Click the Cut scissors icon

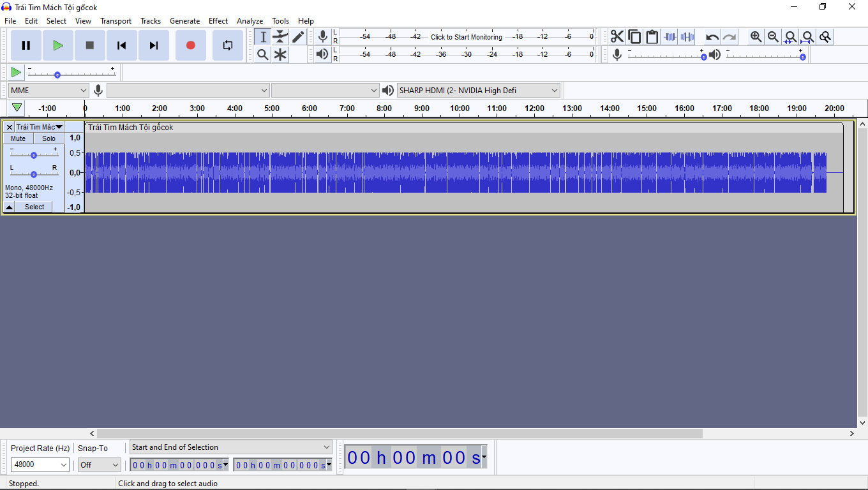[x=617, y=37]
